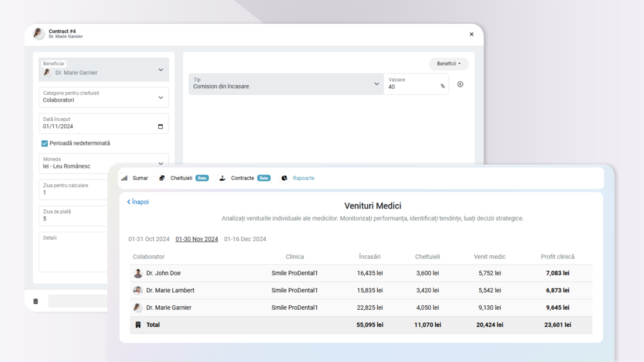The width and height of the screenshot is (644, 362).
Task: Click the Contracte hand icon
Action: (222, 178)
